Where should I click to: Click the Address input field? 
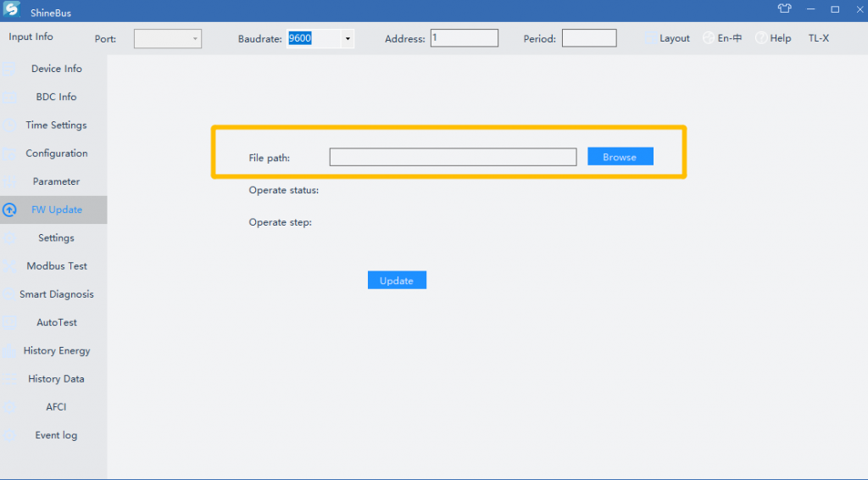(x=465, y=38)
